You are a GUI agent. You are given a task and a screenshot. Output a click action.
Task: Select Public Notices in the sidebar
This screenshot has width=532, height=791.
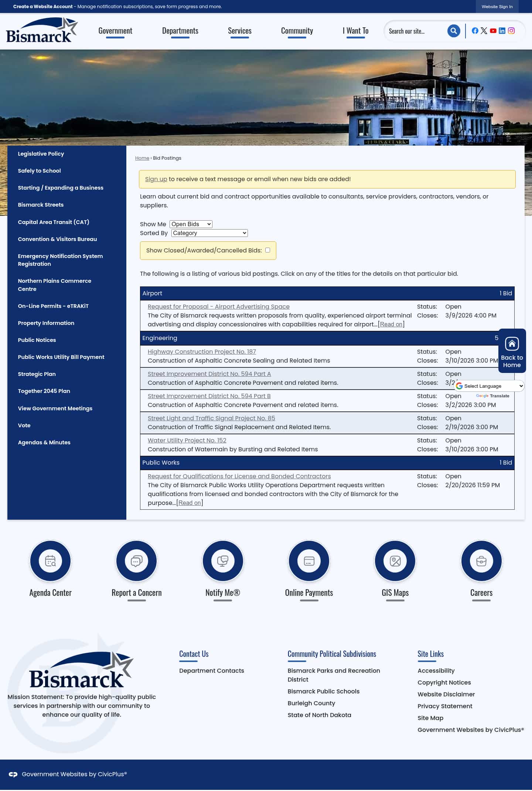click(x=37, y=340)
